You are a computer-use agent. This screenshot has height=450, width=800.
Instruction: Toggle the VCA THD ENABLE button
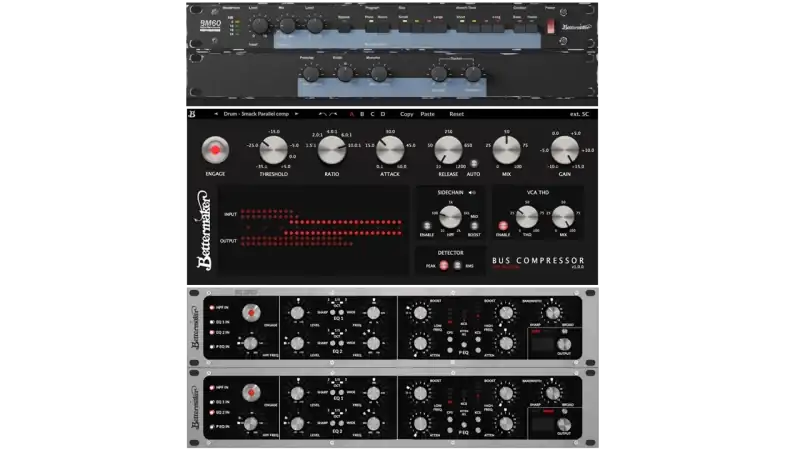point(503,226)
